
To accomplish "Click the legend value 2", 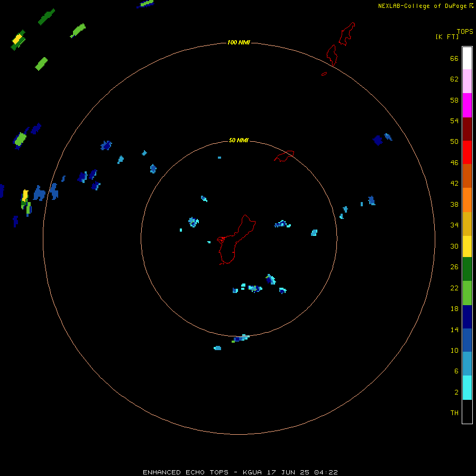I will point(456,392).
